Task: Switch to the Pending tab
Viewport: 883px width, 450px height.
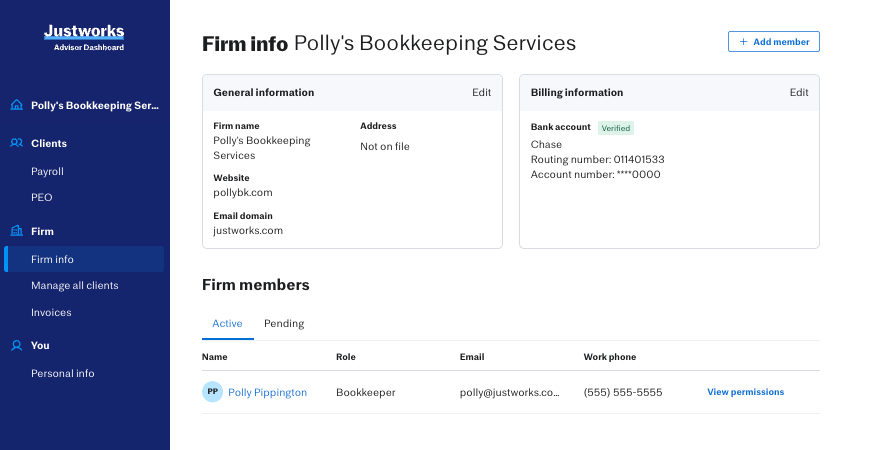Action: point(284,323)
